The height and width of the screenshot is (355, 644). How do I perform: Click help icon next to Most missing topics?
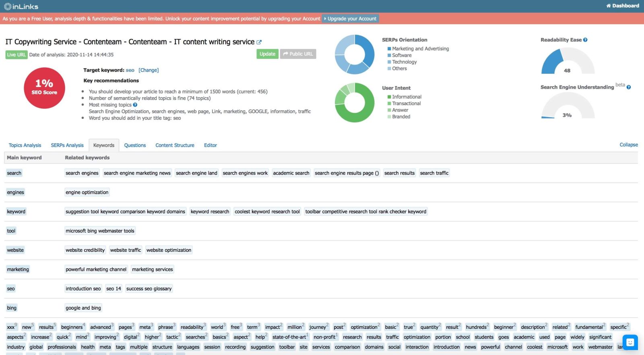coord(135,105)
